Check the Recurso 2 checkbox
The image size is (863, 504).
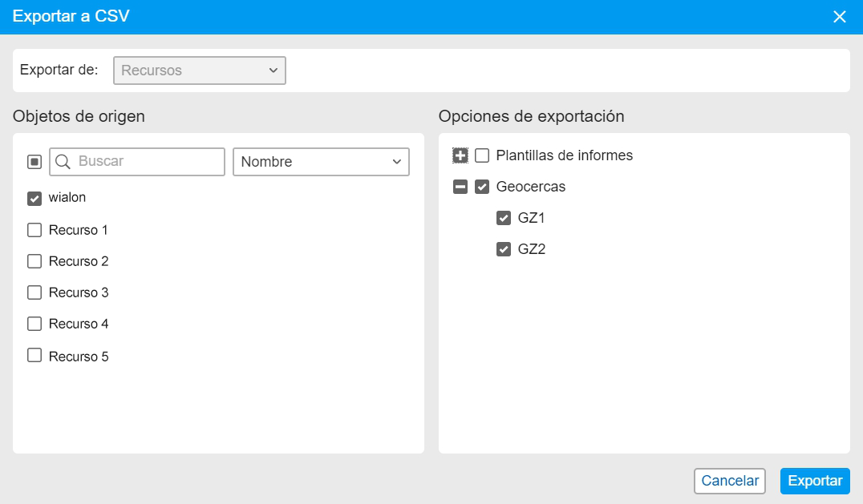coord(34,261)
